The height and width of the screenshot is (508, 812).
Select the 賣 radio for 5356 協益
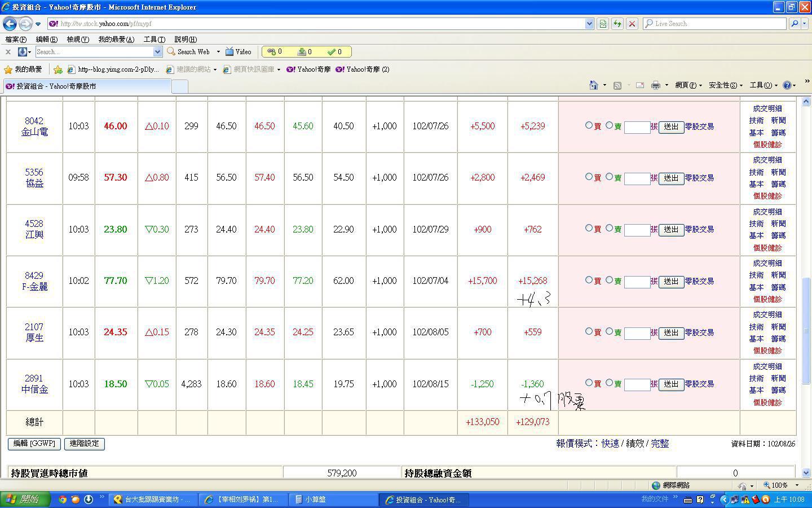pos(609,177)
